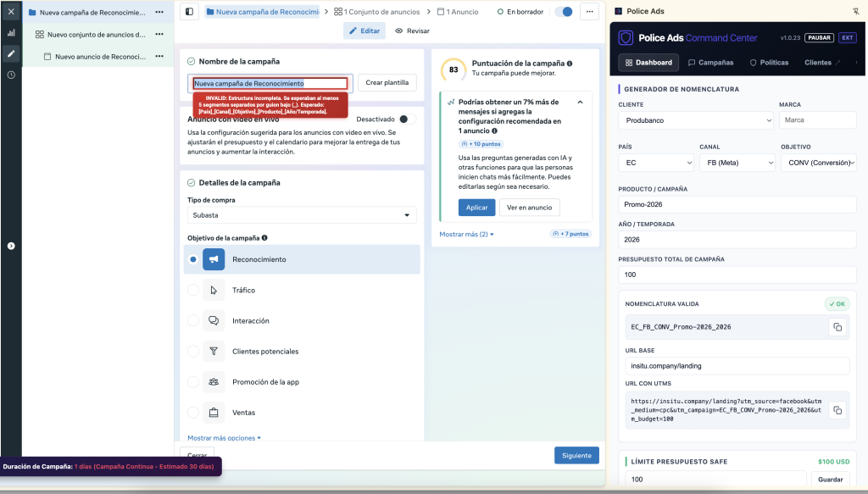Click the Producto / Campaña field Promo-2026

point(737,204)
